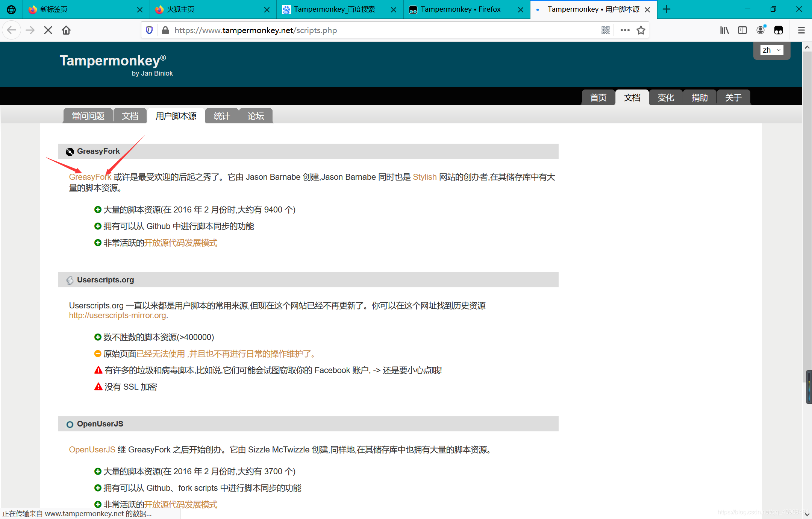Click the QR code icon in address bar

pyautogui.click(x=606, y=30)
